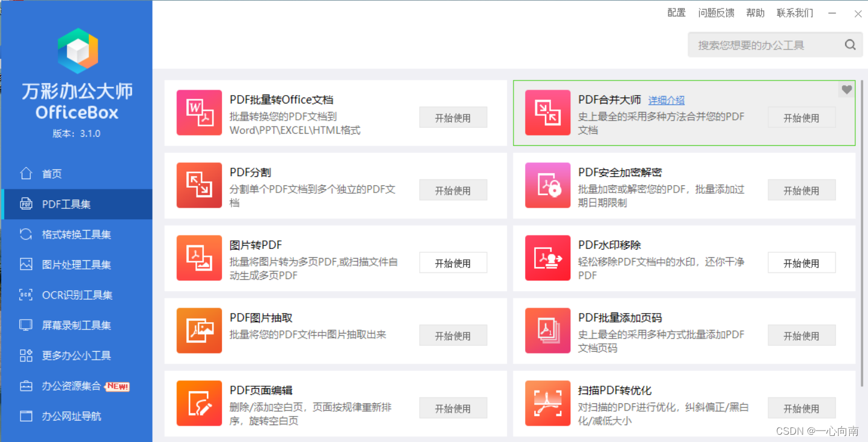Click the search magnifier icon
Viewport: 868px width, 442px height.
[x=850, y=45]
